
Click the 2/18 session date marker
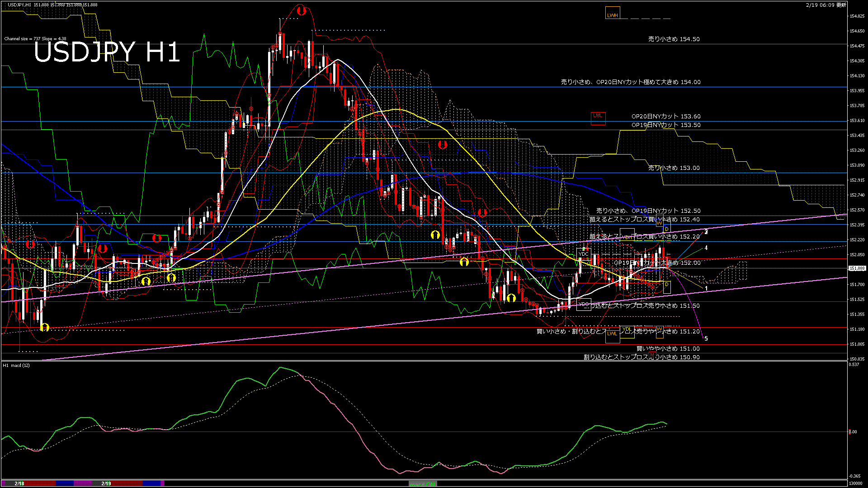point(19,483)
